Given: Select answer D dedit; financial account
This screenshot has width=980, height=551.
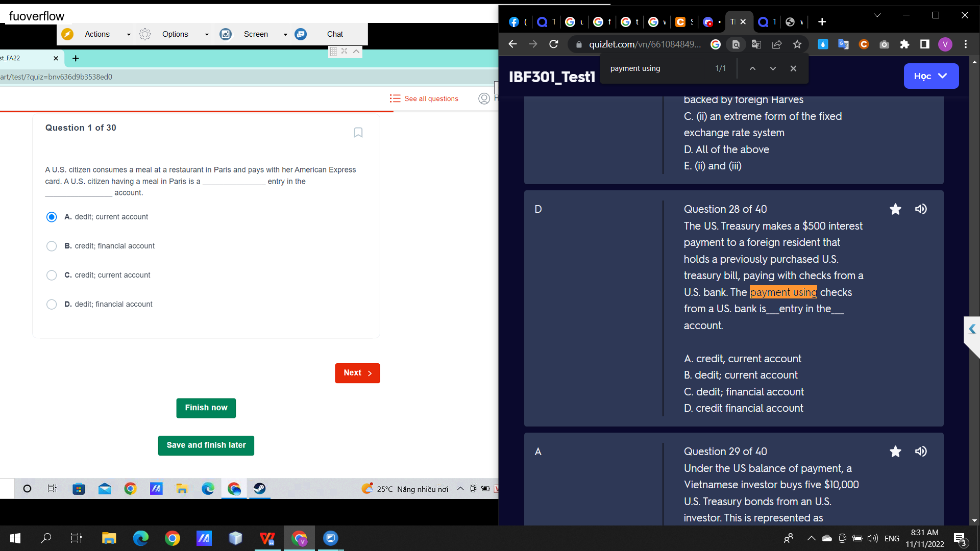Looking at the screenshot, I should tap(52, 304).
